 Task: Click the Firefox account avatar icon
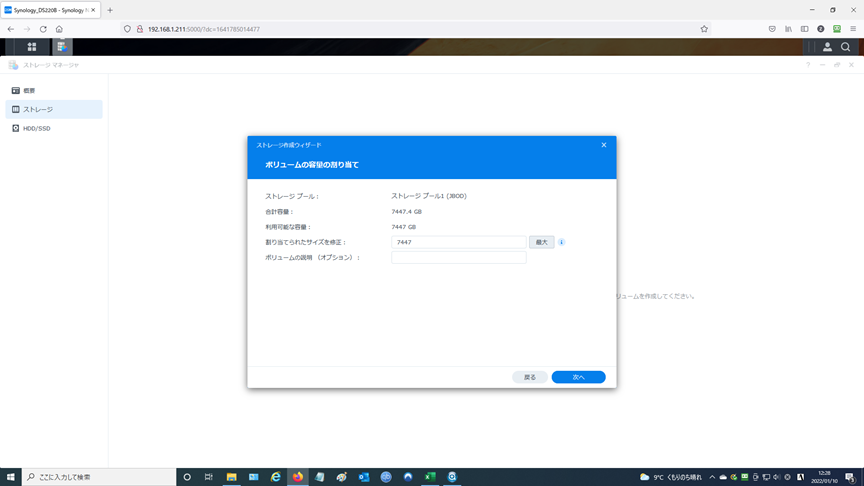820,29
